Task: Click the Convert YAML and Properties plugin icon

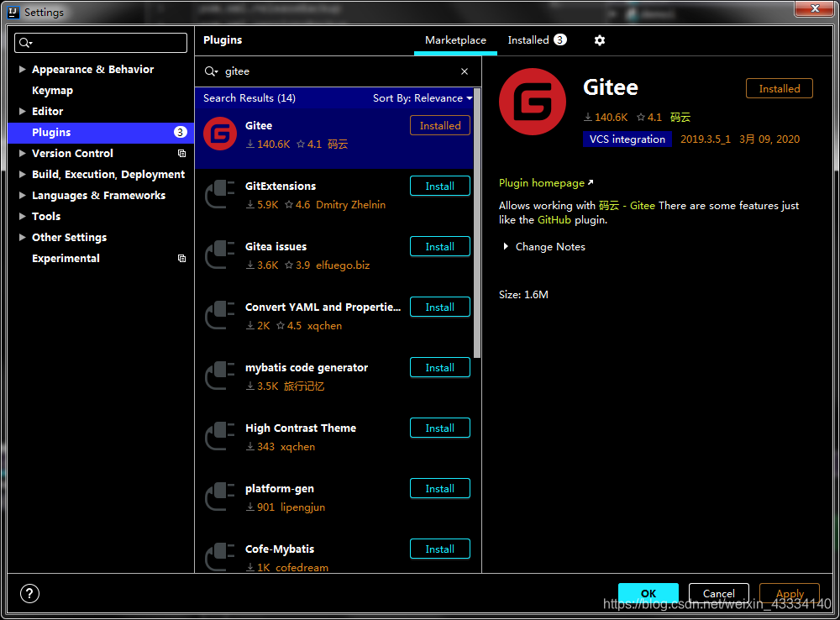Action: 219,316
